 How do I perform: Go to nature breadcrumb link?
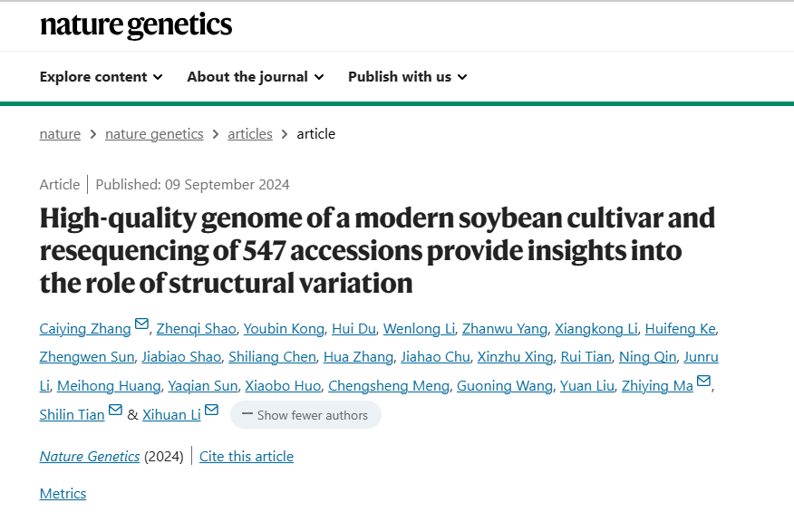pyautogui.click(x=60, y=134)
